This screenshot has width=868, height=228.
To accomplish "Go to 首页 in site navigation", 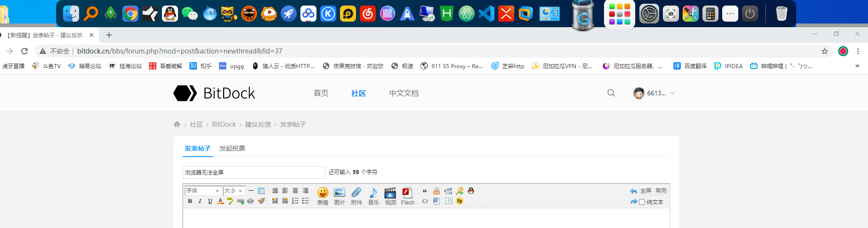I will click(x=321, y=93).
